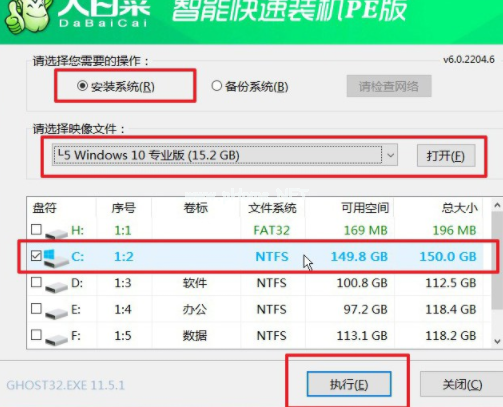This screenshot has height=407, width=503.
Task: Click the 关闭(C) button
Action: 462,384
